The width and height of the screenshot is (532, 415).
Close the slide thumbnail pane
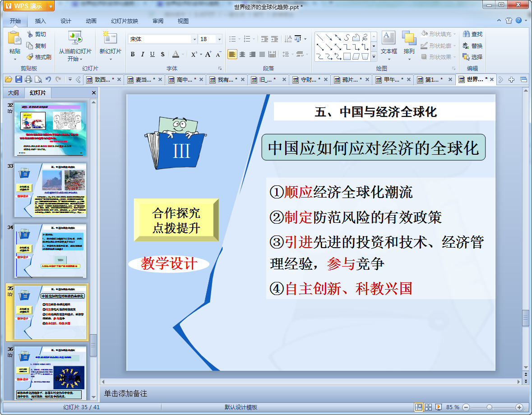94,92
